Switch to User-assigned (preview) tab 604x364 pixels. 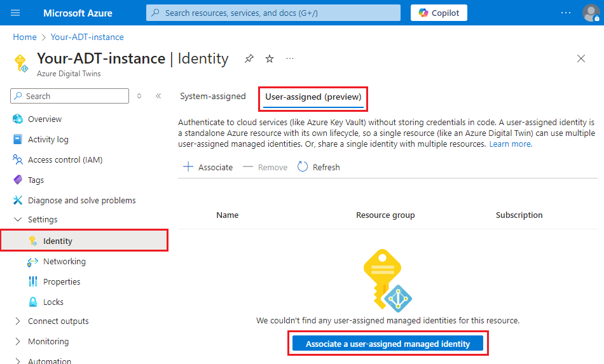coord(313,97)
